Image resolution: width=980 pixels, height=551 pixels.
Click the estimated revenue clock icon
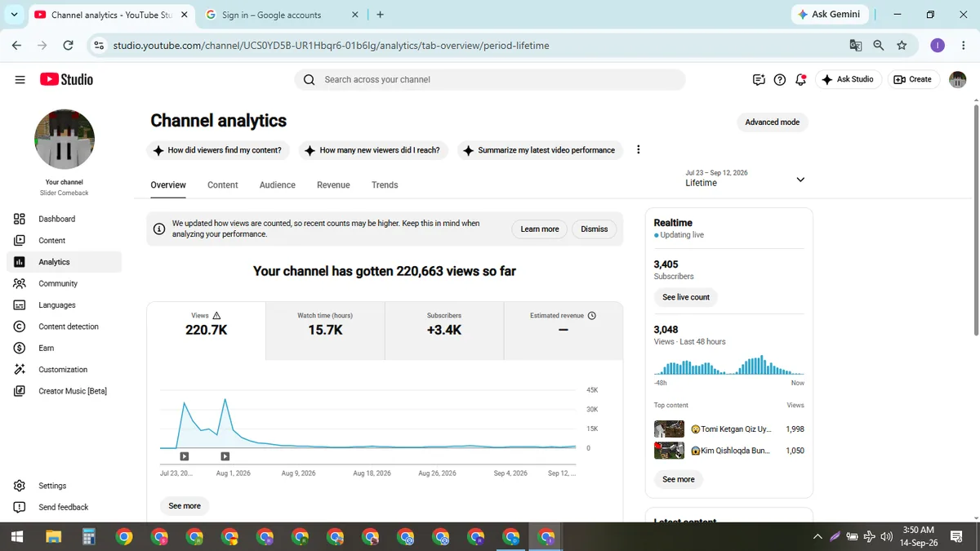tap(592, 315)
